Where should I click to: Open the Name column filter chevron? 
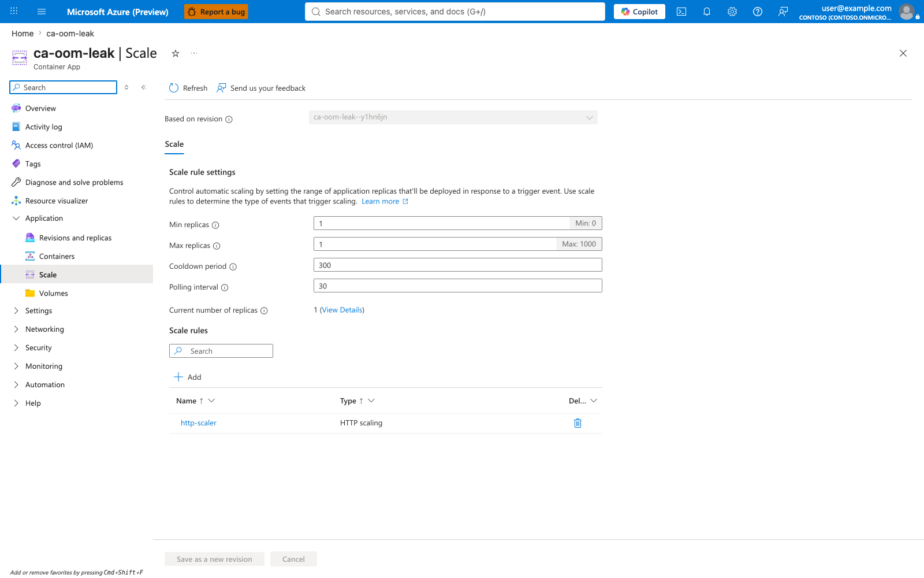click(x=211, y=401)
